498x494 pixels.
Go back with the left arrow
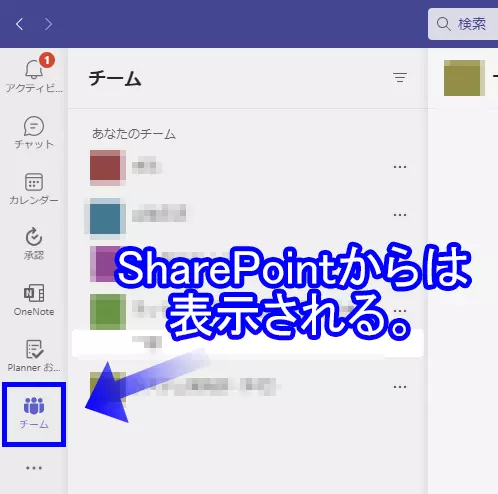[20, 24]
